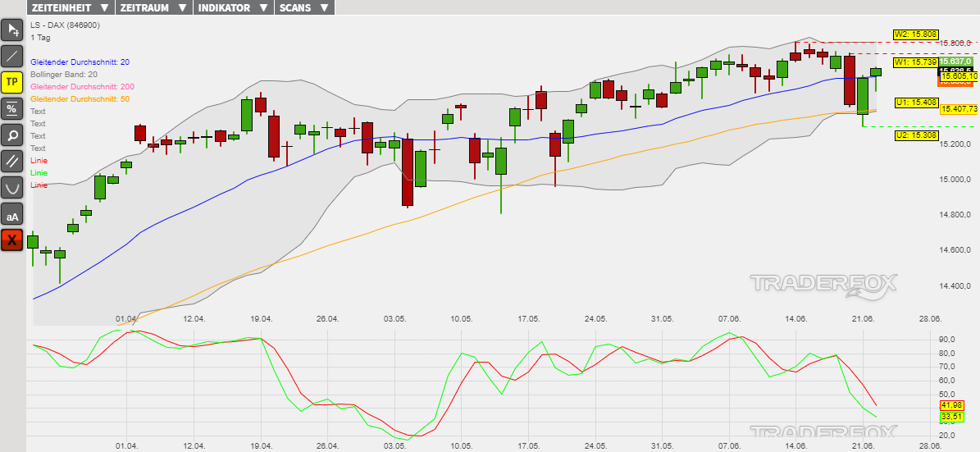Click the LS - DAX (846900) title

point(65,25)
